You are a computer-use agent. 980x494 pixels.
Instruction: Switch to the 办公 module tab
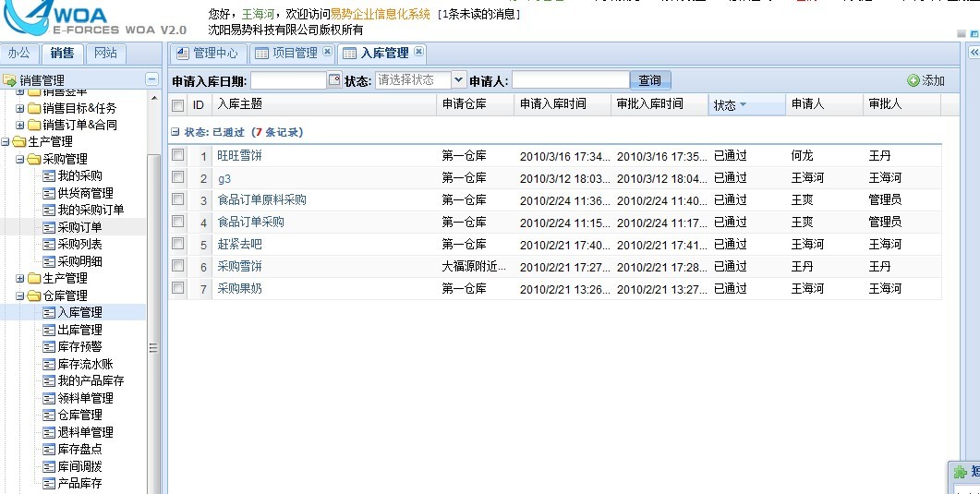click(19, 54)
